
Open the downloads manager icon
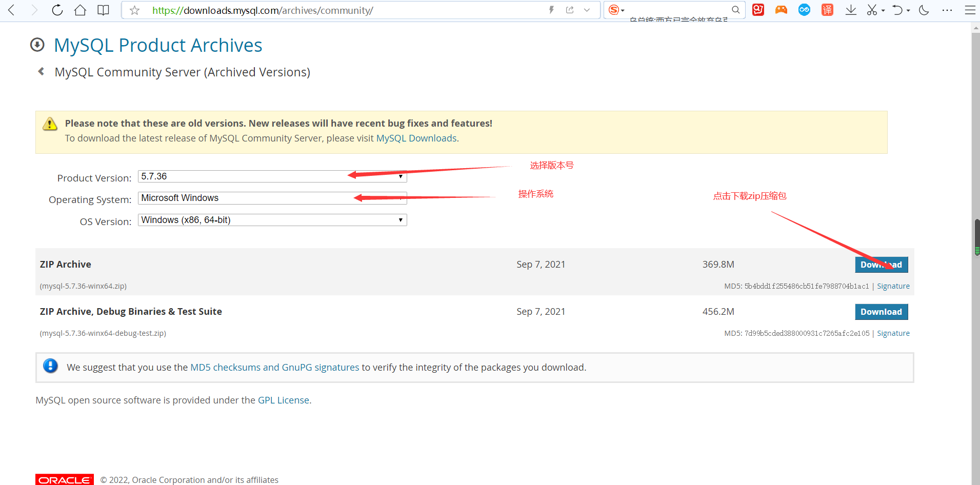851,10
